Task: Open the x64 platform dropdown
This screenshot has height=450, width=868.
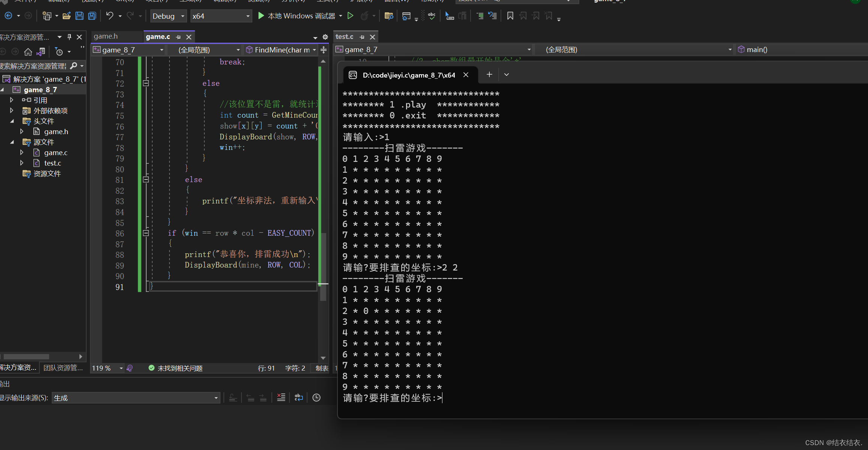Action: click(221, 16)
